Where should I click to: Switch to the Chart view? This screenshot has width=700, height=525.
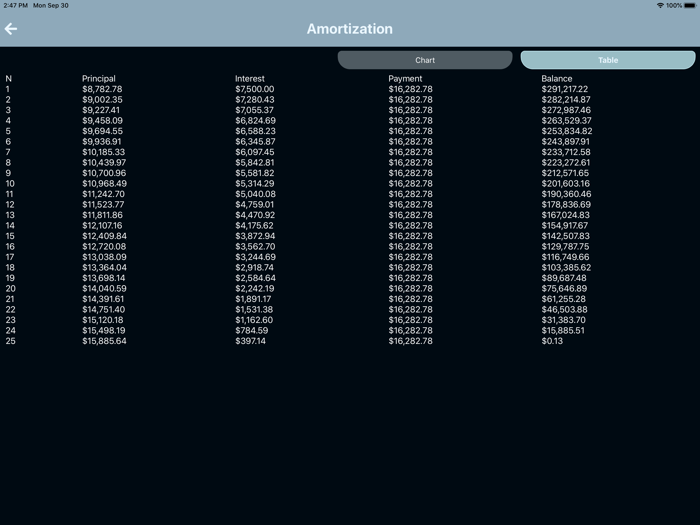tap(425, 60)
